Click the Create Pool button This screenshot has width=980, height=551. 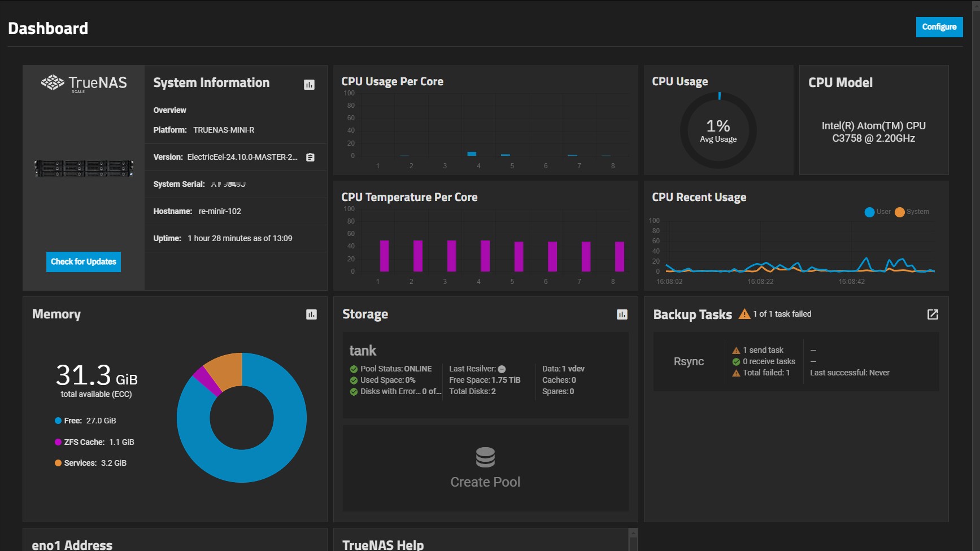(x=485, y=482)
